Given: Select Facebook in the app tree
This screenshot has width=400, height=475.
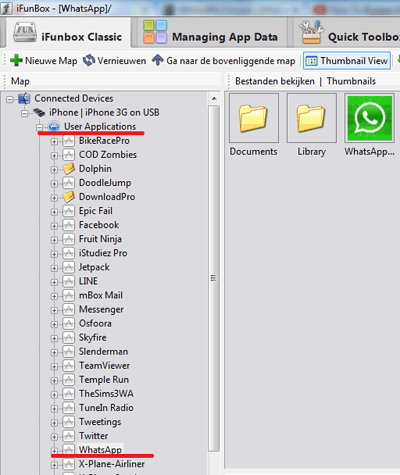Looking at the screenshot, I should pyautogui.click(x=99, y=225).
